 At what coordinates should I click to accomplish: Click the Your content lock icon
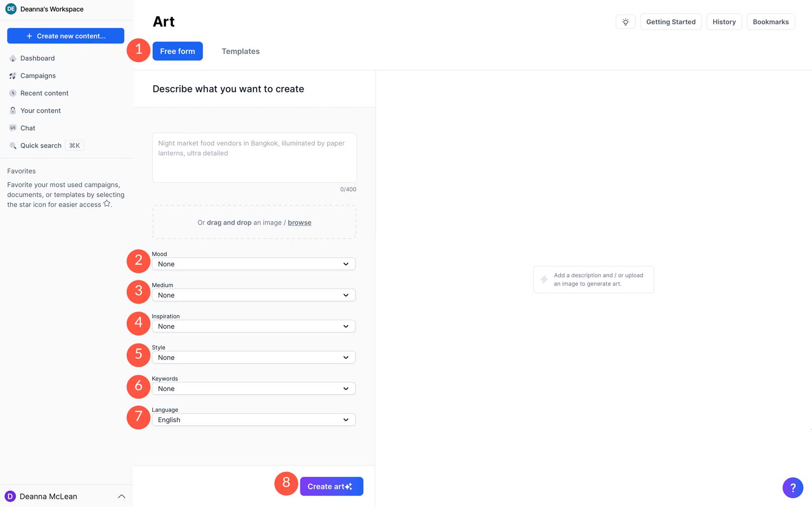(13, 111)
